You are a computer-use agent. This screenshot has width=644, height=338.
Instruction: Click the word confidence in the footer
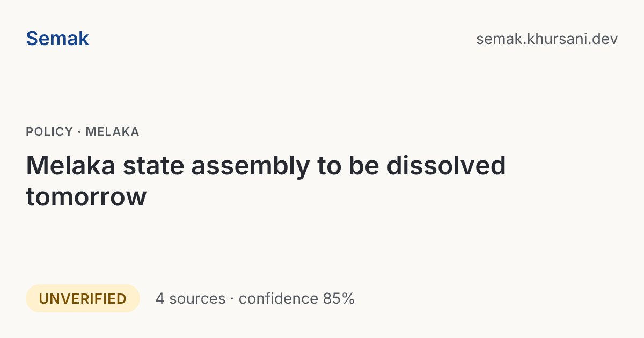click(279, 299)
